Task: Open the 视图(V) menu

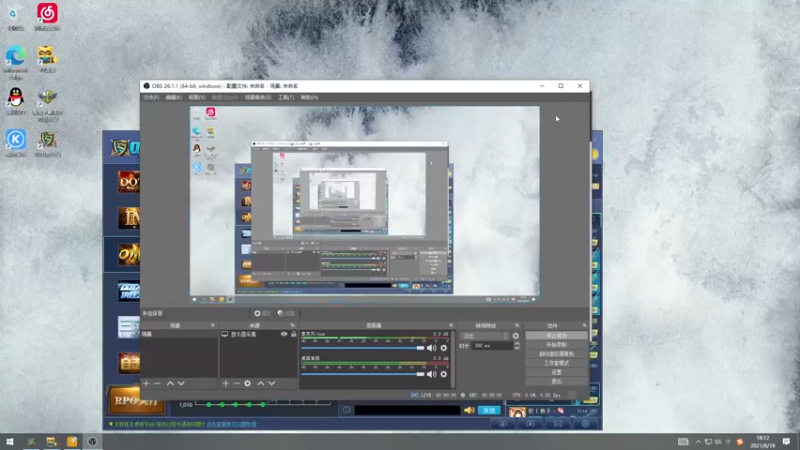Action: [196, 97]
